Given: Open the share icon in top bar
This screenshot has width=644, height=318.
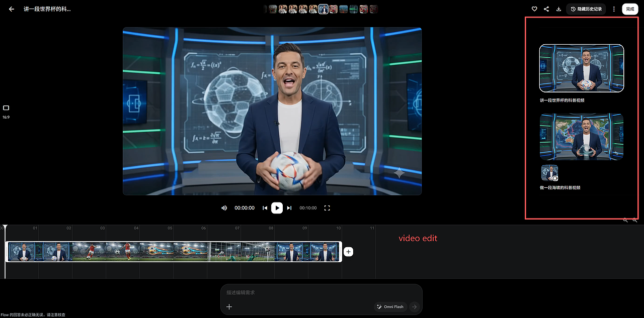Looking at the screenshot, I should [546, 9].
